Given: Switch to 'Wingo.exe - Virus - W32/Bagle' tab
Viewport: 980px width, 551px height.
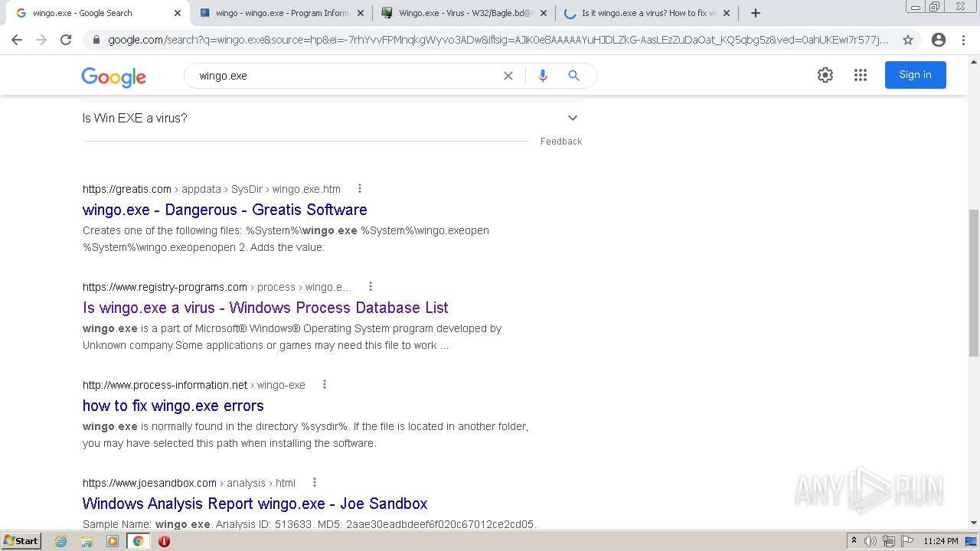Looking at the screenshot, I should pyautogui.click(x=465, y=13).
